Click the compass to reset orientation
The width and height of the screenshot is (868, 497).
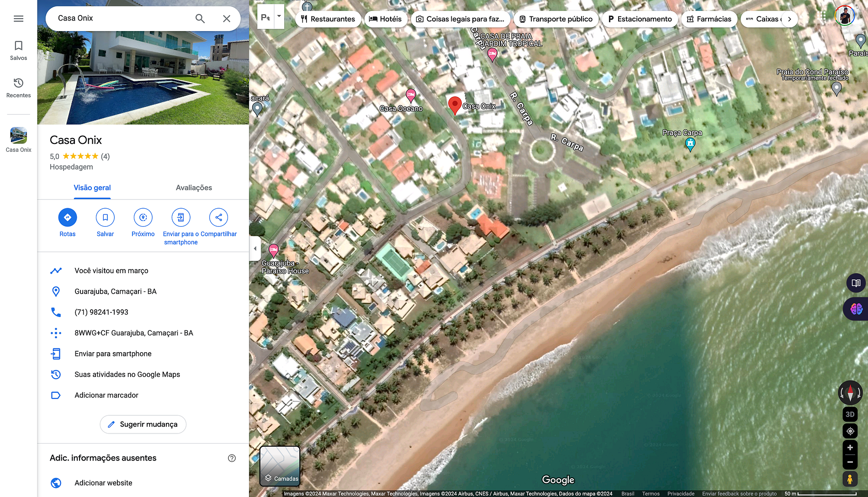pos(850,392)
